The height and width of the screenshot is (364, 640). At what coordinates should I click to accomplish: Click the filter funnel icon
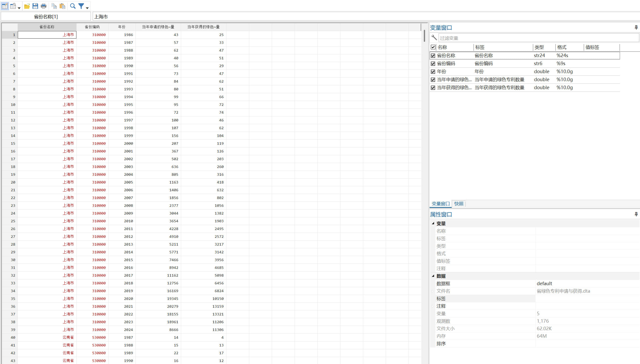tap(81, 6)
